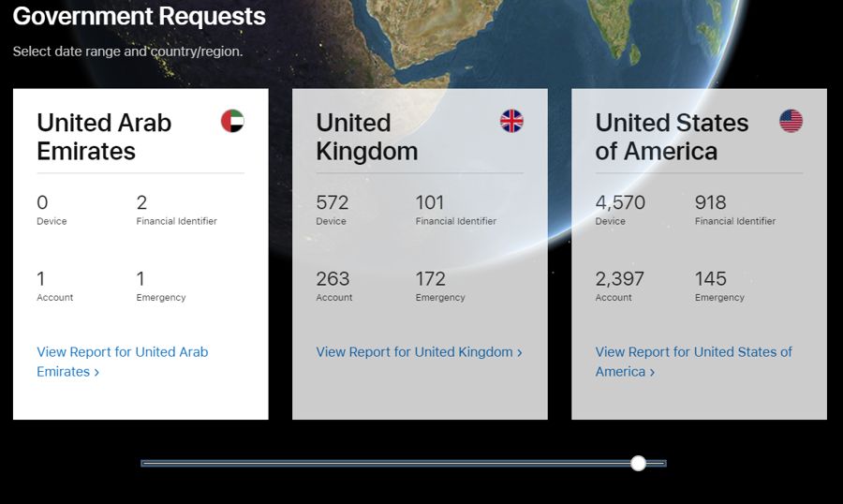Click the 0 Device value in UAE card
843x504 pixels.
42,202
